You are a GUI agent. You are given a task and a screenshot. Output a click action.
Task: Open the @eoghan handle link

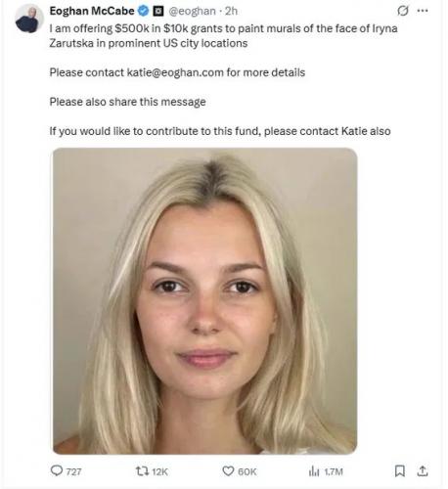192,11
